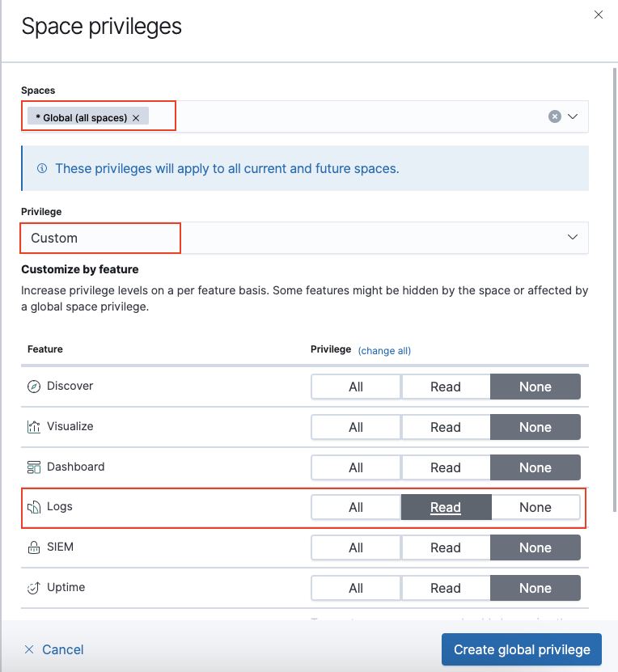Click the Discover compass icon
The image size is (618, 672).
pyautogui.click(x=34, y=387)
